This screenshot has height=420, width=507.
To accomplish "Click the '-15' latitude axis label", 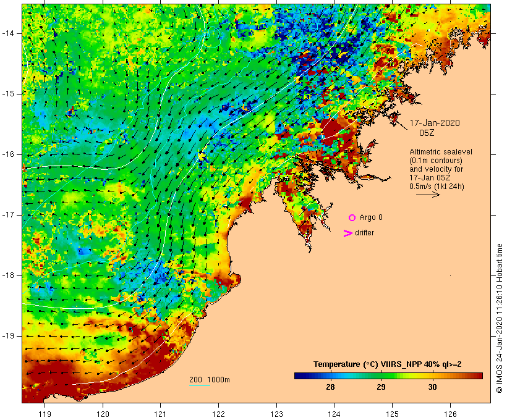I will 8,94.
